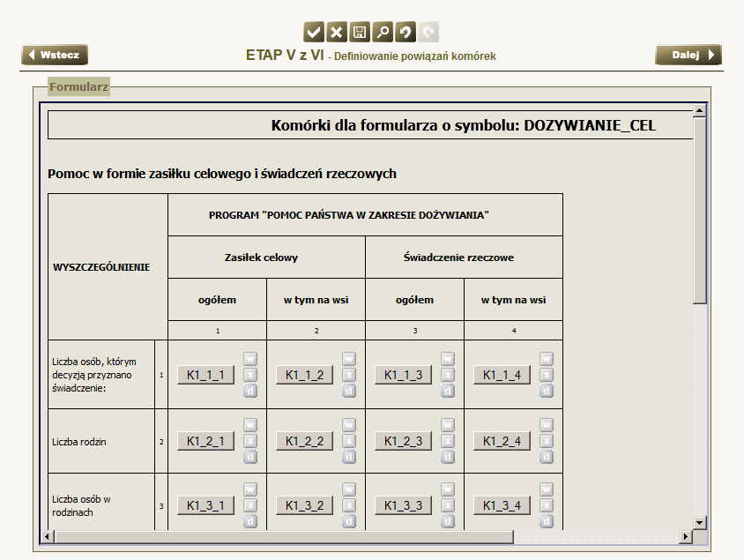Screen dimensions: 744x560
Task: Go back with the Wstecz button
Action: 55,55
